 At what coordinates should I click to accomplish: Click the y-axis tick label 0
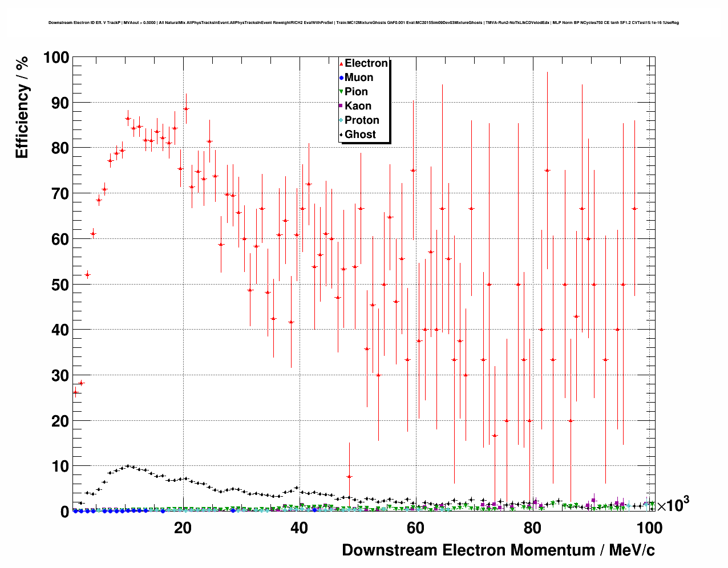click(64, 512)
